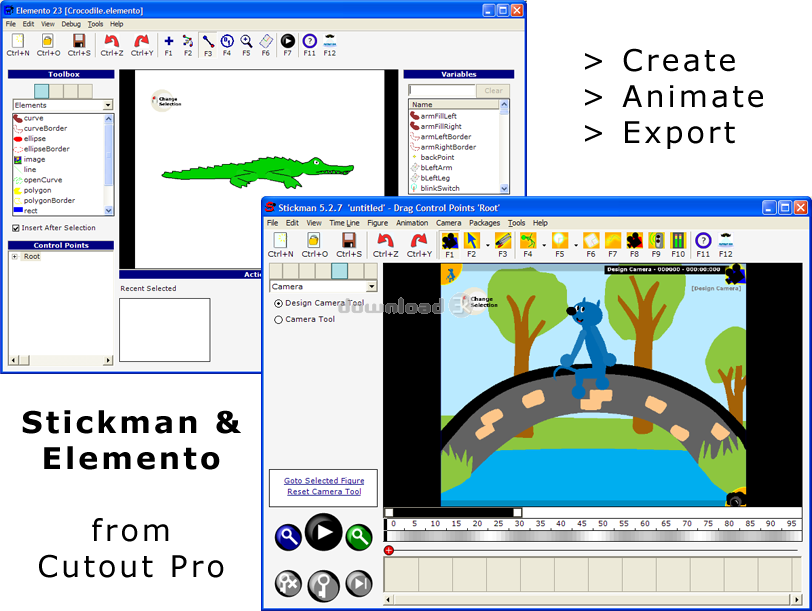Expand the Root node in Control Points
The width and height of the screenshot is (812, 611).
[x=14, y=256]
